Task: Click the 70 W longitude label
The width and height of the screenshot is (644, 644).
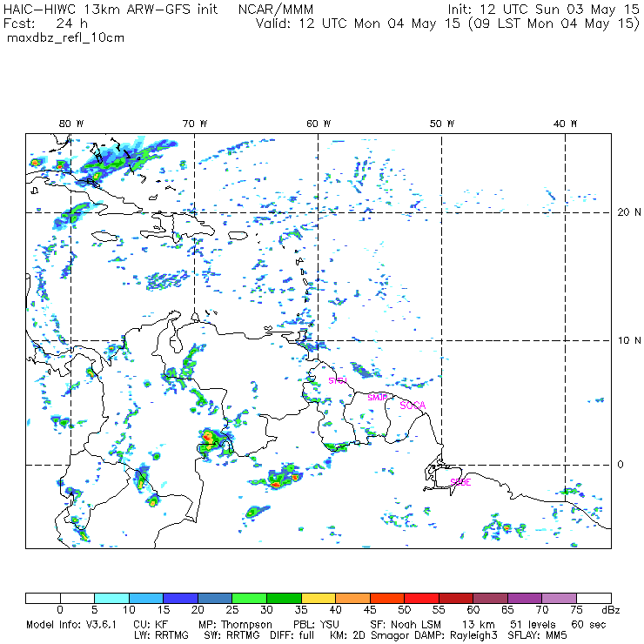Action: (x=195, y=124)
